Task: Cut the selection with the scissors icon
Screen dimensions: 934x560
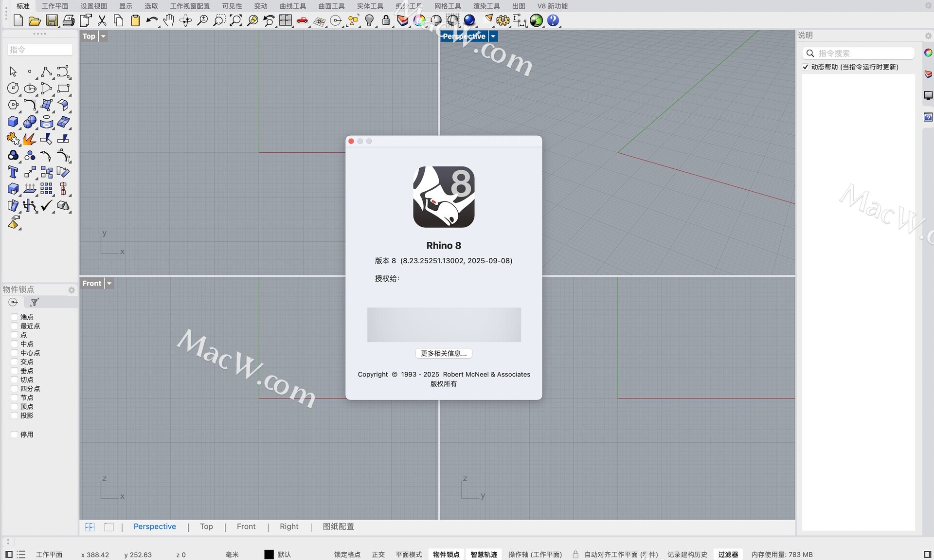Action: pos(102,20)
